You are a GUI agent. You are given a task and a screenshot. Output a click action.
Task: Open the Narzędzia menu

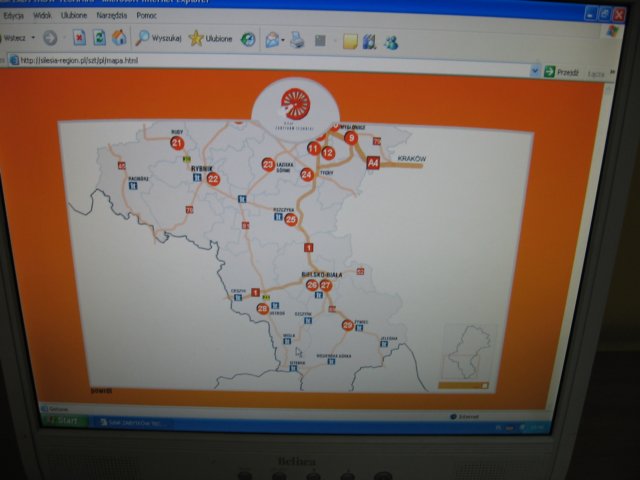[x=110, y=16]
